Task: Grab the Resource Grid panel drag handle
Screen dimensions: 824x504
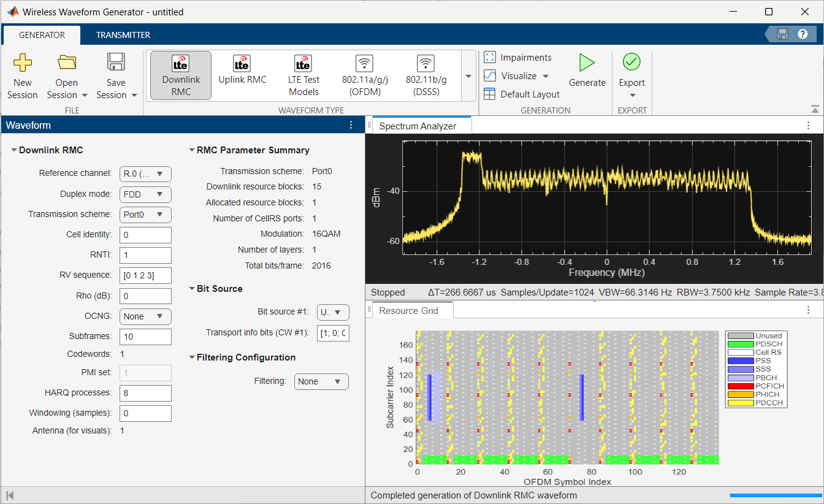Action: [x=369, y=311]
